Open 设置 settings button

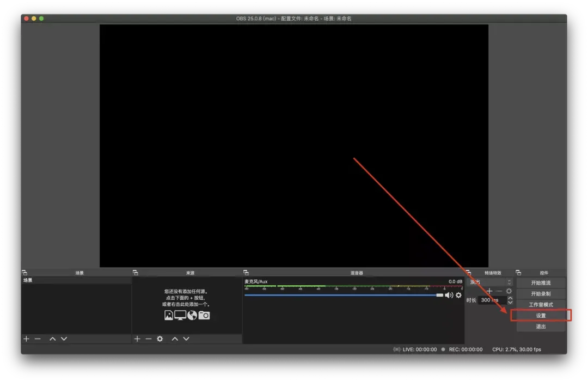pyautogui.click(x=541, y=316)
